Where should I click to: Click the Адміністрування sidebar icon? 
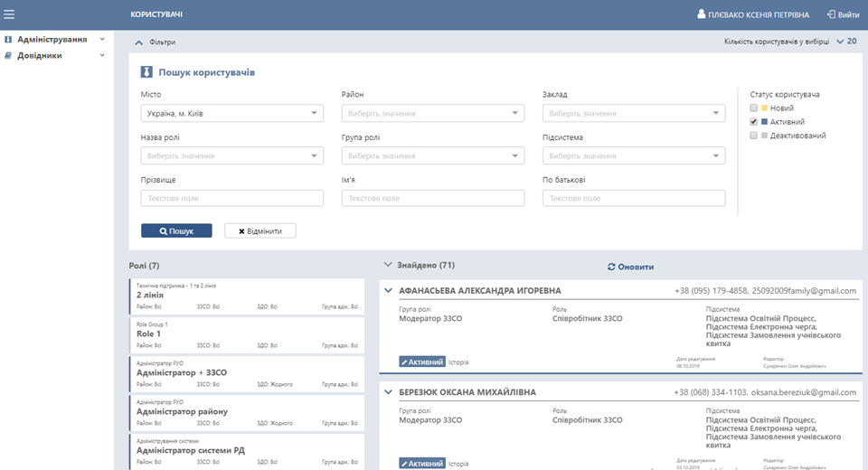pyautogui.click(x=8, y=40)
